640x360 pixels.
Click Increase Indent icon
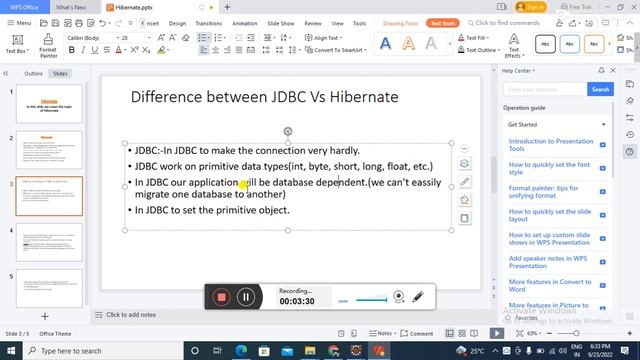click(x=251, y=38)
